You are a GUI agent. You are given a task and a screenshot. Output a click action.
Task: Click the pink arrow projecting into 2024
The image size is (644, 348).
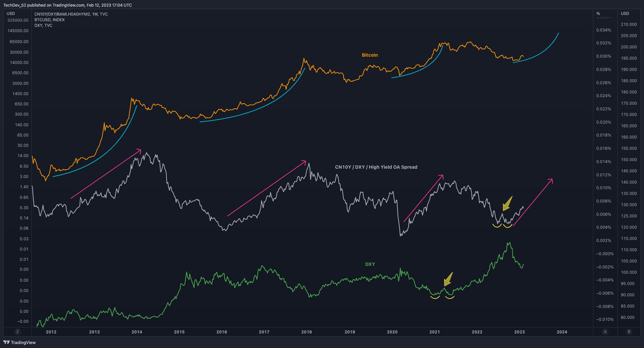(533, 202)
